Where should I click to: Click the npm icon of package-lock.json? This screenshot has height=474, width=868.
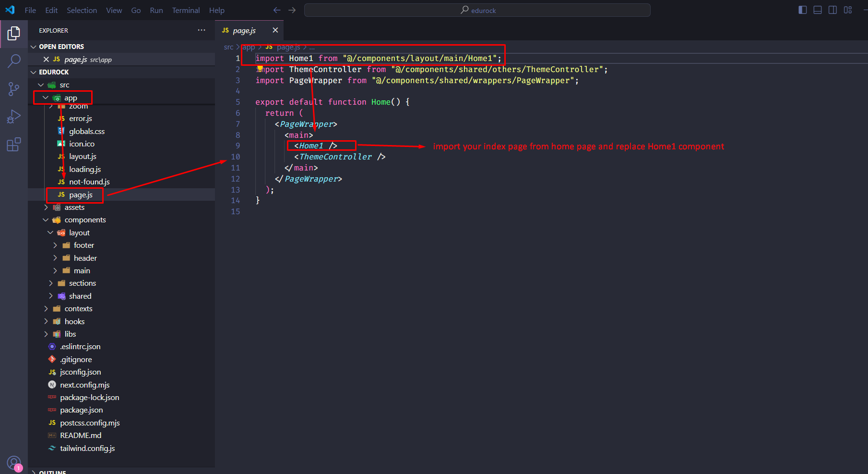[x=52, y=397]
